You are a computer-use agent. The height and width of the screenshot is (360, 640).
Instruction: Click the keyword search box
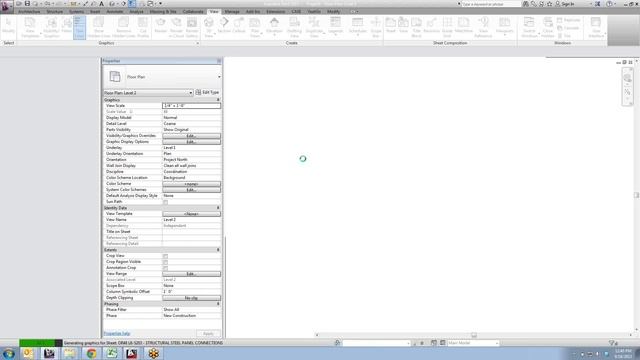pos(491,4)
